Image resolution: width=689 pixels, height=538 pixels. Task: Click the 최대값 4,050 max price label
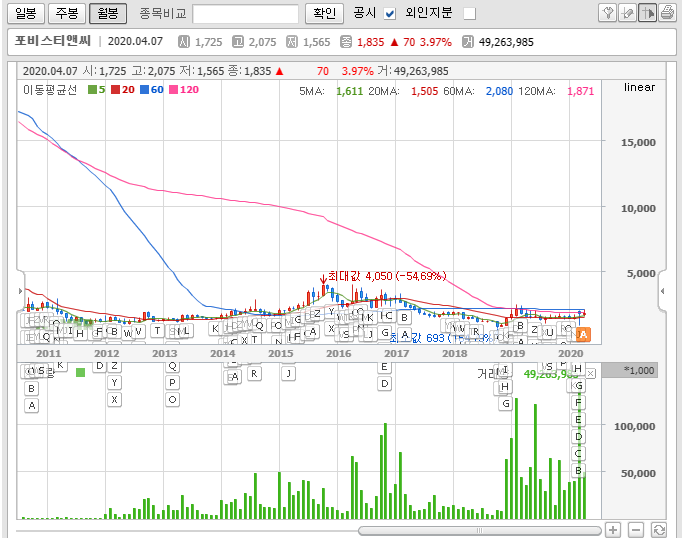(387, 276)
